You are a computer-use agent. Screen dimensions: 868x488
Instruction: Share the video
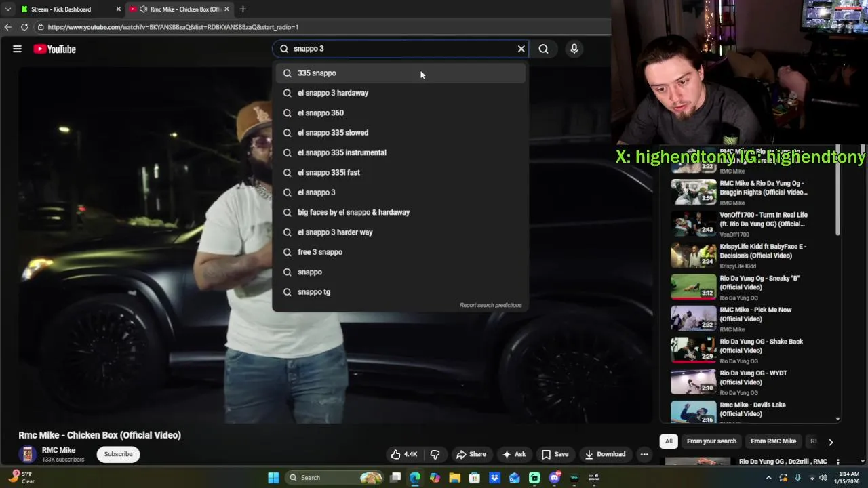471,454
